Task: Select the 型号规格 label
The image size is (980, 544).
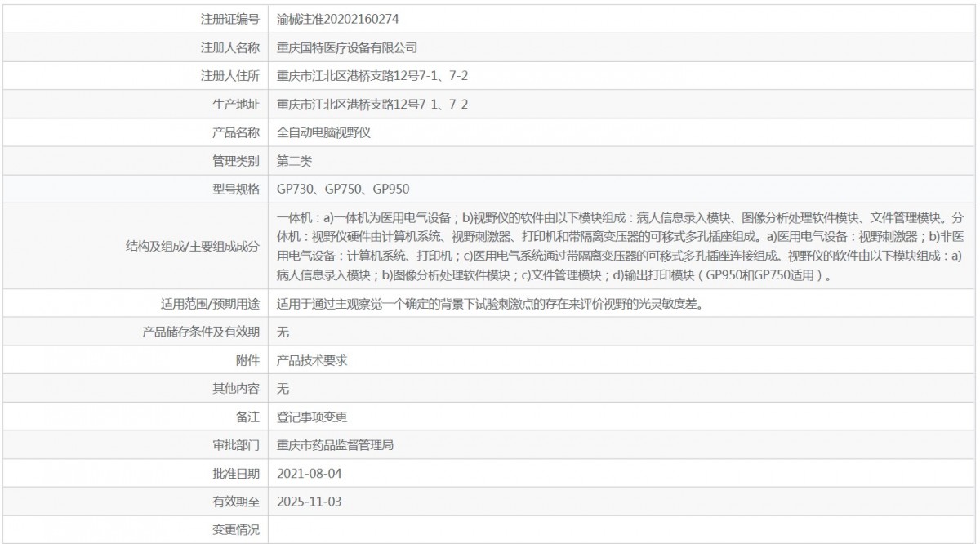Action: [x=236, y=190]
